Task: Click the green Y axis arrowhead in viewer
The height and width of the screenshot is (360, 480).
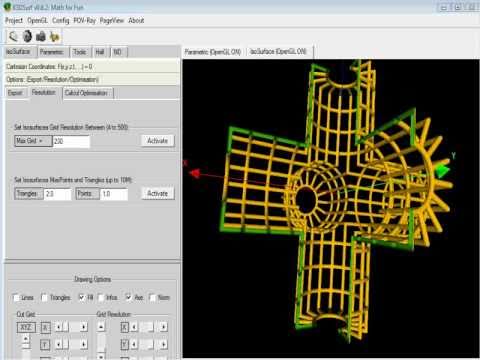Action: (442, 171)
